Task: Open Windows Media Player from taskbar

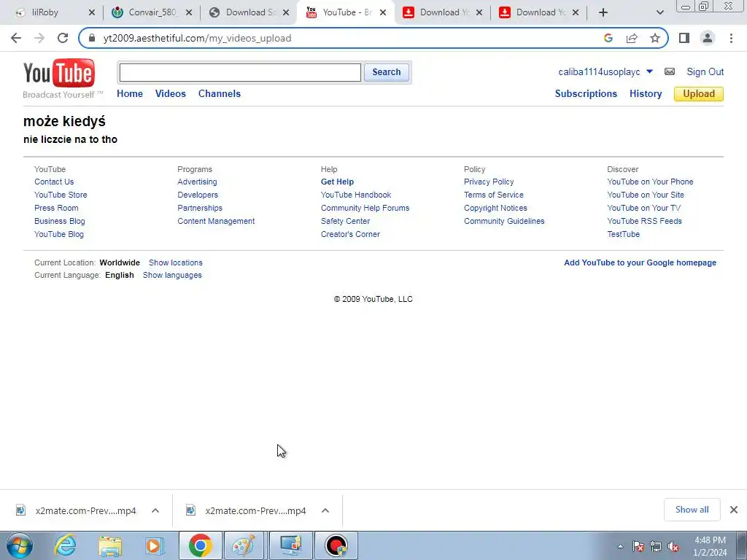Action: 155,545
